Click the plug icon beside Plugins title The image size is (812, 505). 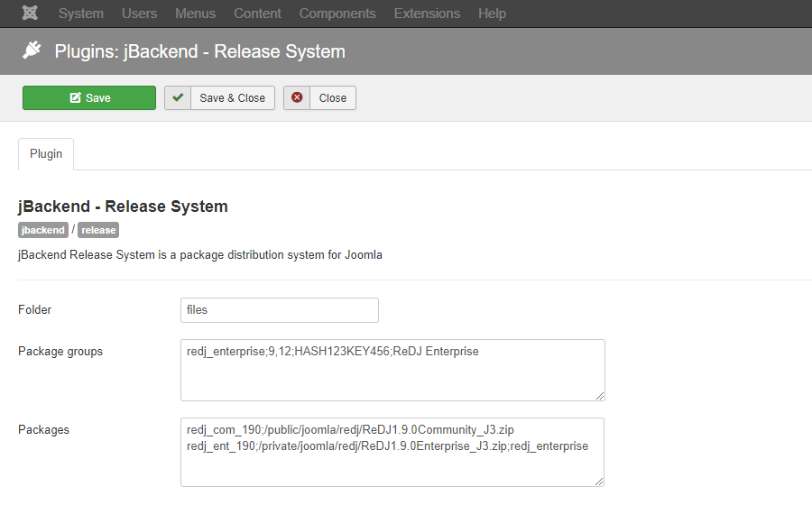[32, 50]
